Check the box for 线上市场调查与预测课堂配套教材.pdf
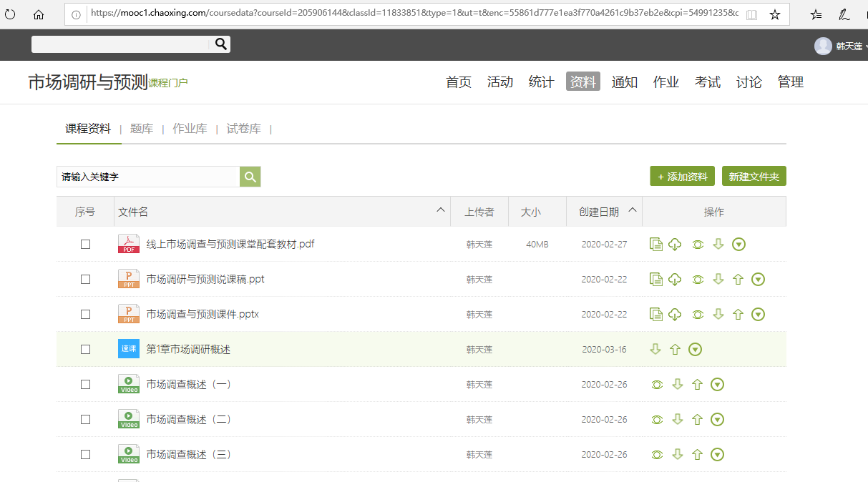 click(x=86, y=245)
